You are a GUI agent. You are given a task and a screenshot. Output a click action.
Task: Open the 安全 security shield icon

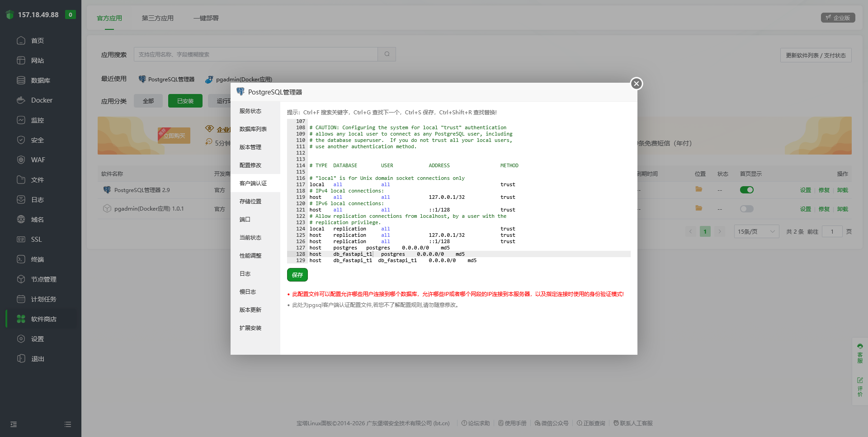point(21,140)
